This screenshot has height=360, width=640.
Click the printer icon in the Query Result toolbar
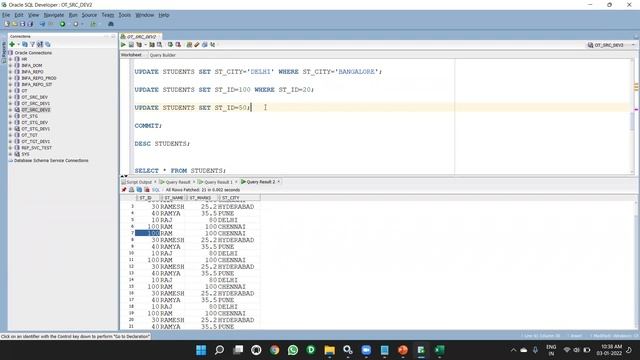tap(131, 190)
